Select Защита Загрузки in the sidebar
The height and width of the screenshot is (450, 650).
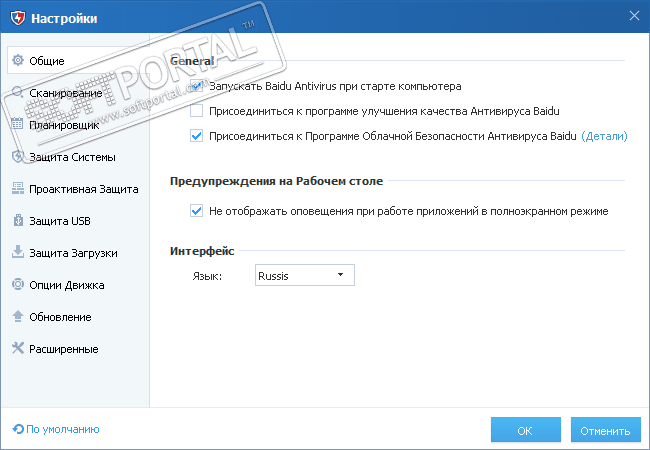[79, 252]
